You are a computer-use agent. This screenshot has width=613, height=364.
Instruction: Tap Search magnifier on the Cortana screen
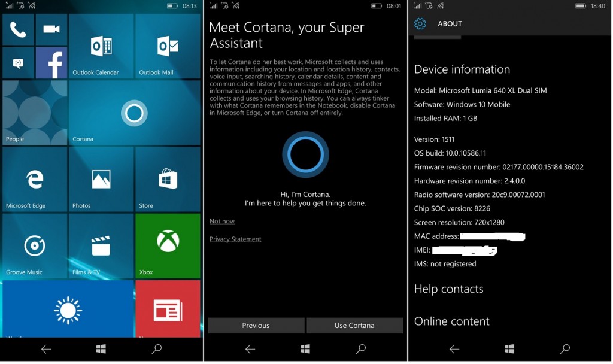pos(361,349)
